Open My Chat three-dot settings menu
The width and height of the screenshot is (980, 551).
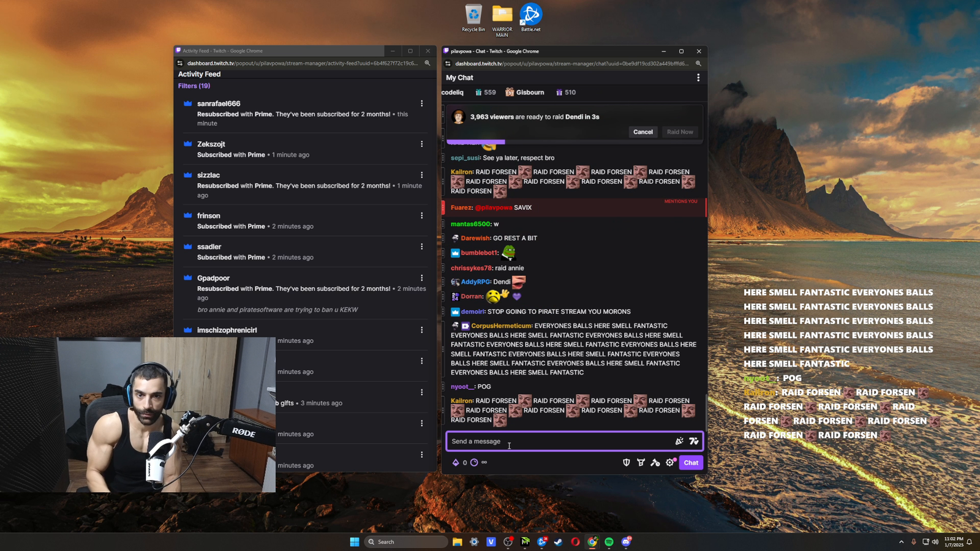click(x=698, y=78)
